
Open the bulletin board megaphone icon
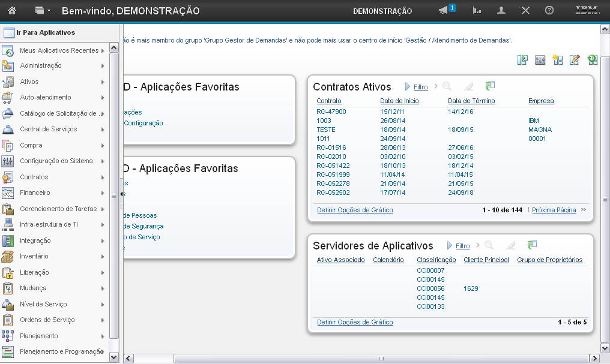pyautogui.click(x=444, y=11)
